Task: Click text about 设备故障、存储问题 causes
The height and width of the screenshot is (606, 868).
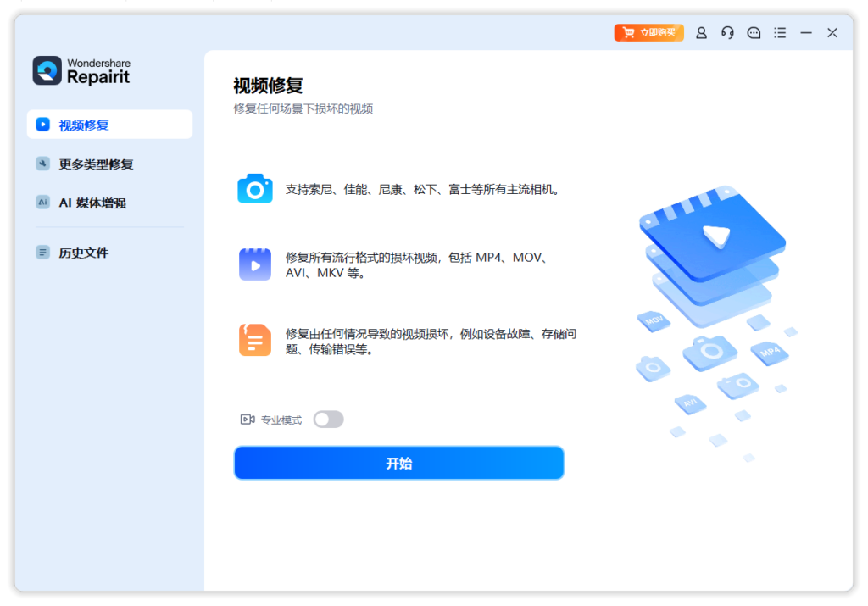Action: [431, 342]
